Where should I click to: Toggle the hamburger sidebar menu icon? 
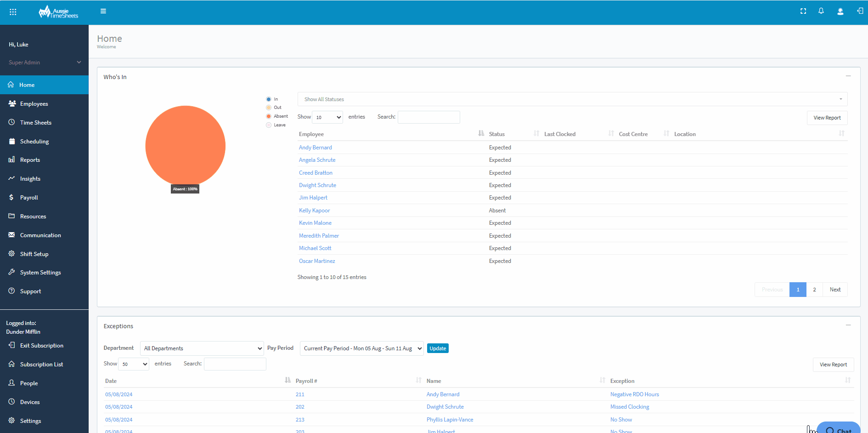coord(103,11)
